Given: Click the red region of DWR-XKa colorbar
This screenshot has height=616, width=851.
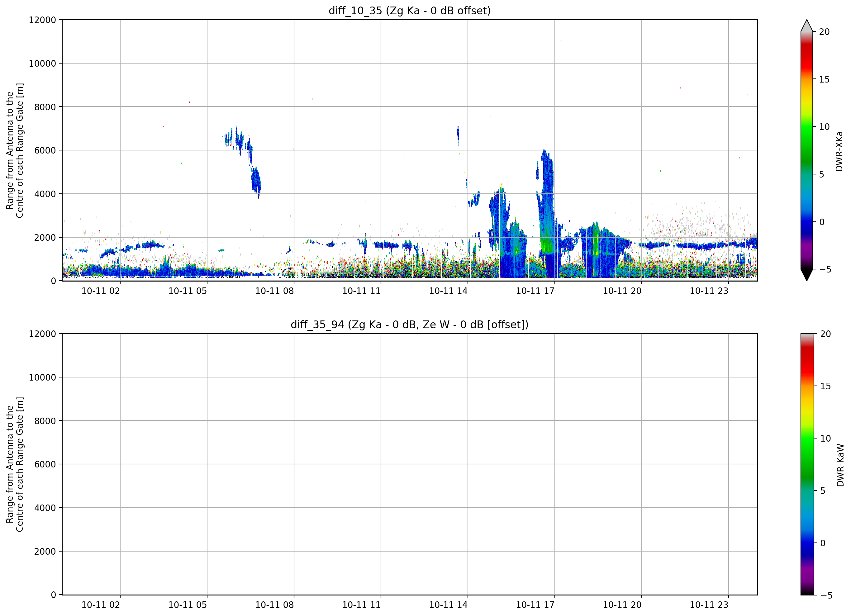Looking at the screenshot, I should pos(807,56).
